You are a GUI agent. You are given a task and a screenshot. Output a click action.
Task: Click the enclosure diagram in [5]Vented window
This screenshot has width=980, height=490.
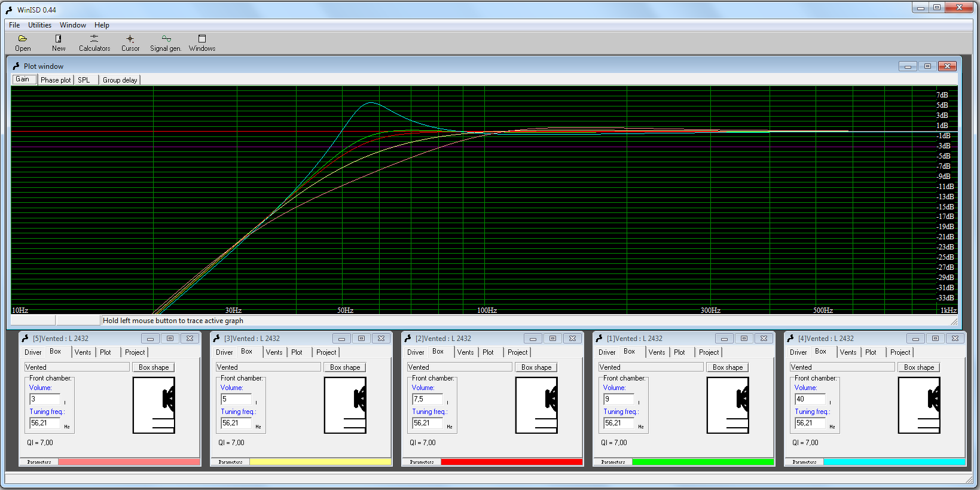pos(154,405)
